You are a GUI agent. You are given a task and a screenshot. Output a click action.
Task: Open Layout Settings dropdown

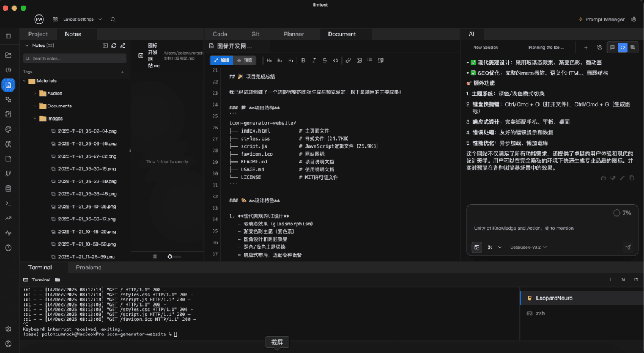coord(77,19)
